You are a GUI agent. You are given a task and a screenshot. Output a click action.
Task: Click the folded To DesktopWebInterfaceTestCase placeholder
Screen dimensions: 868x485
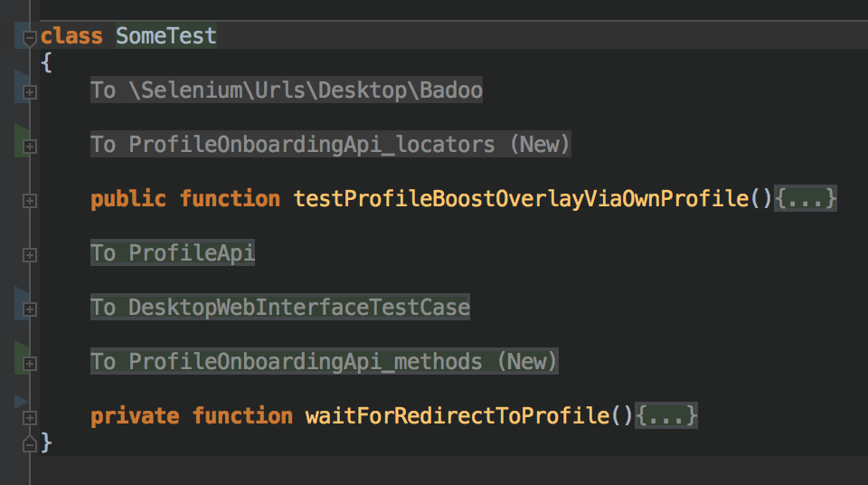(x=280, y=307)
